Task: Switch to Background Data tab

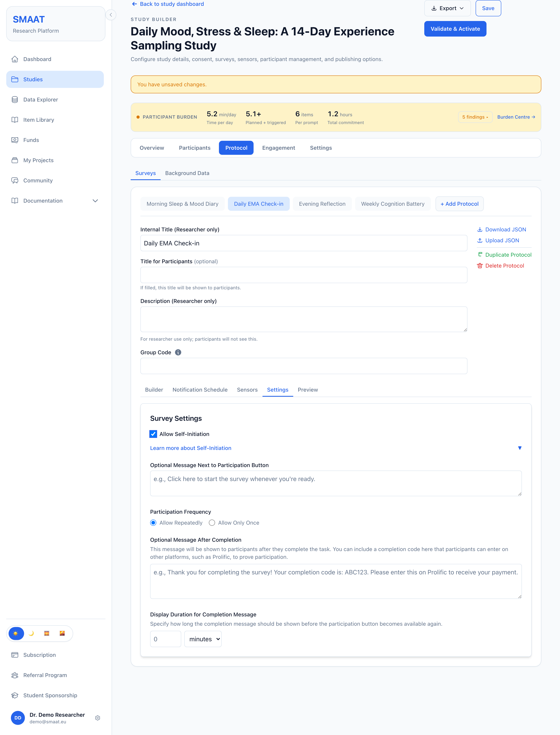Action: (187, 173)
